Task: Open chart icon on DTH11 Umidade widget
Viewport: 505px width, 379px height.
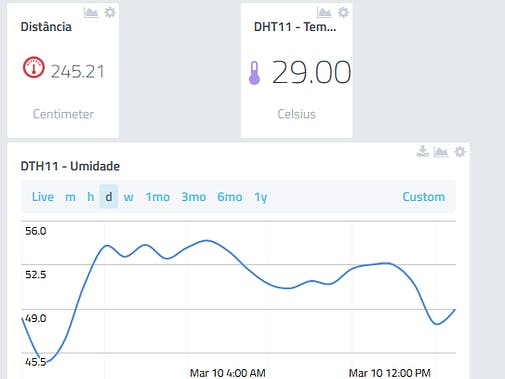Action: [x=441, y=152]
